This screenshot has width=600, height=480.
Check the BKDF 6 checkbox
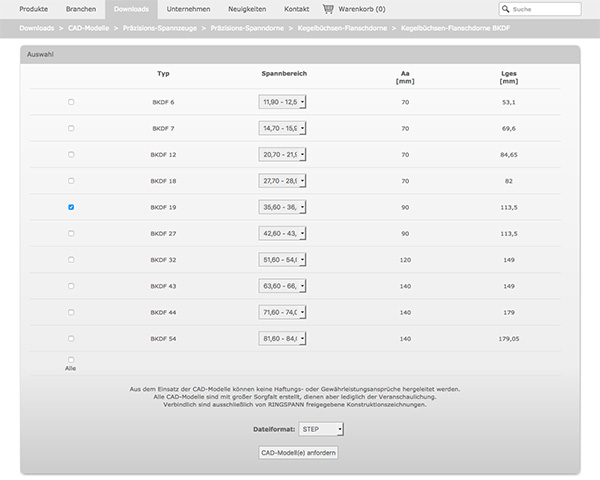[x=71, y=102]
